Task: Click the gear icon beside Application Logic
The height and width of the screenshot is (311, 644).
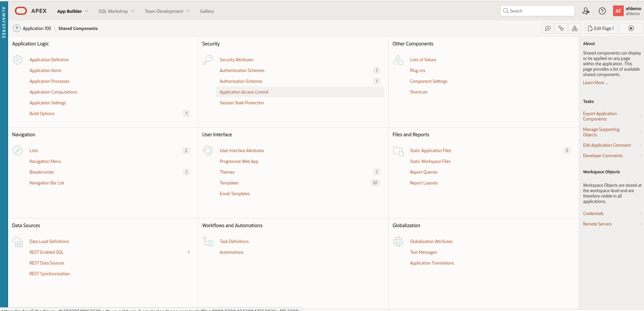Action: pos(18,59)
